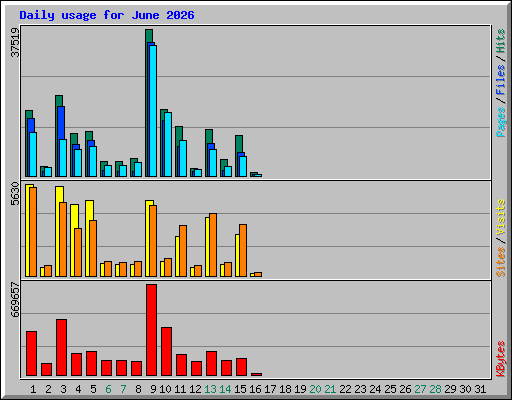512x400 pixels.
Task: Click the red KBytes bar for day 13
Action: 211,363
